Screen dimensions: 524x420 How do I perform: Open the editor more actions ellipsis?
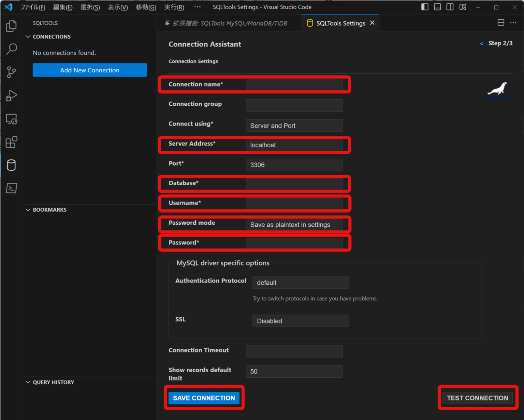[513, 22]
